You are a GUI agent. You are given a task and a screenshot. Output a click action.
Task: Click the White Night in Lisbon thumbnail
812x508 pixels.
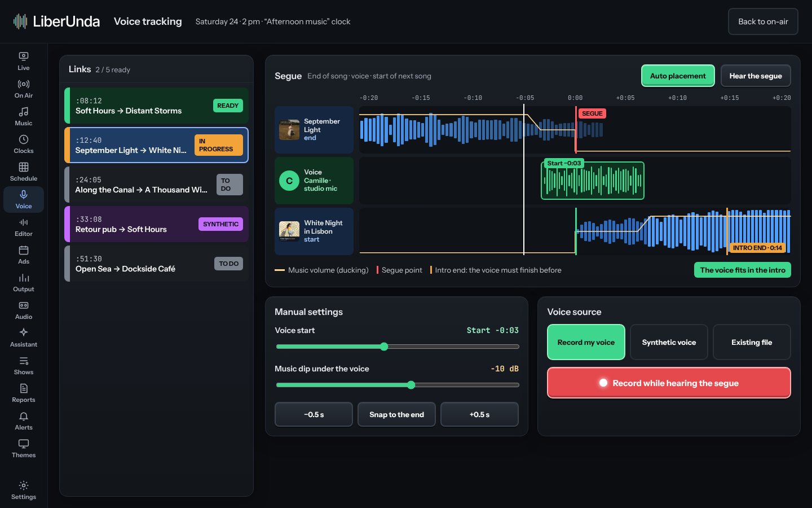[289, 231]
